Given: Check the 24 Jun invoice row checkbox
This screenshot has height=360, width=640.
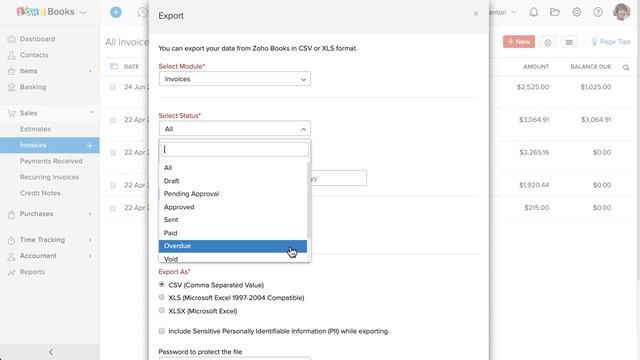Looking at the screenshot, I should (x=113, y=87).
